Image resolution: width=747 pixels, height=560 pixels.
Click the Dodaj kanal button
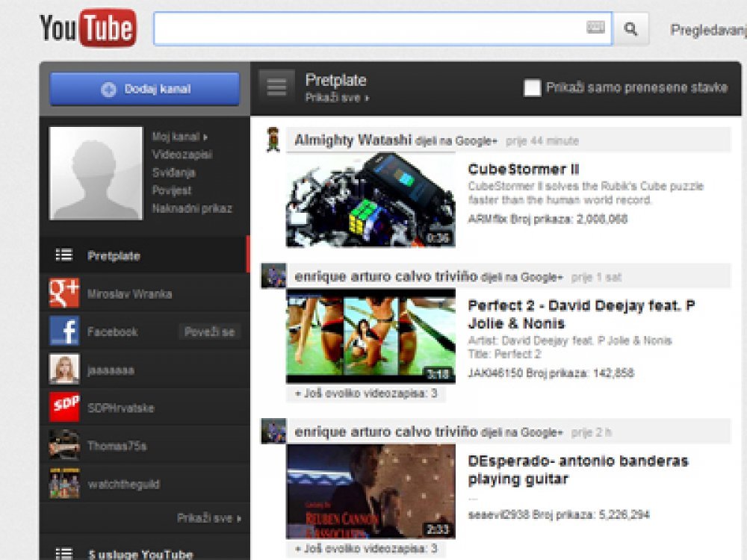click(145, 89)
